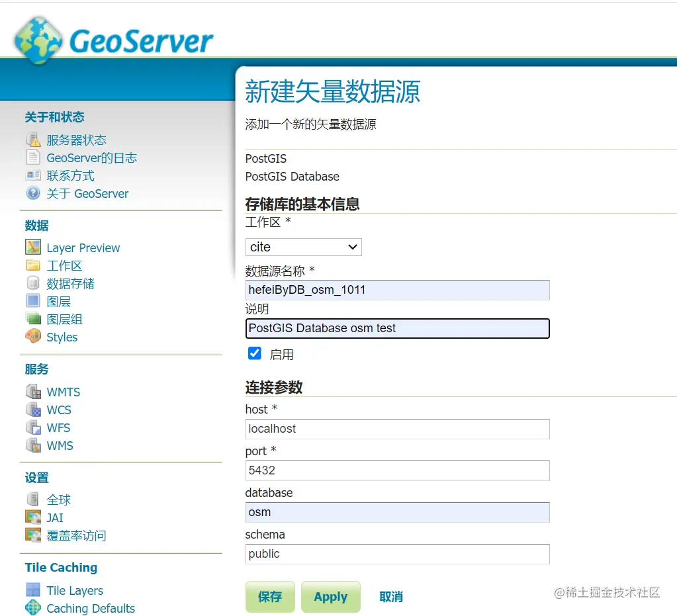Open Caching Defaults link
Screen dimensions: 677x616
point(91,608)
